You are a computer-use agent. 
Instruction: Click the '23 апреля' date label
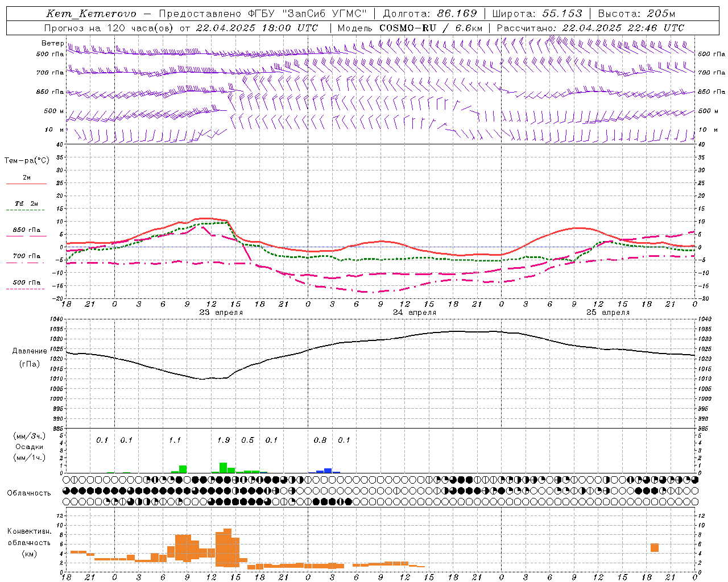click(x=221, y=313)
